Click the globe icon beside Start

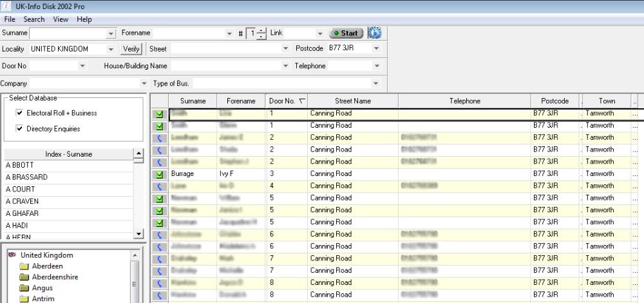pos(375,33)
